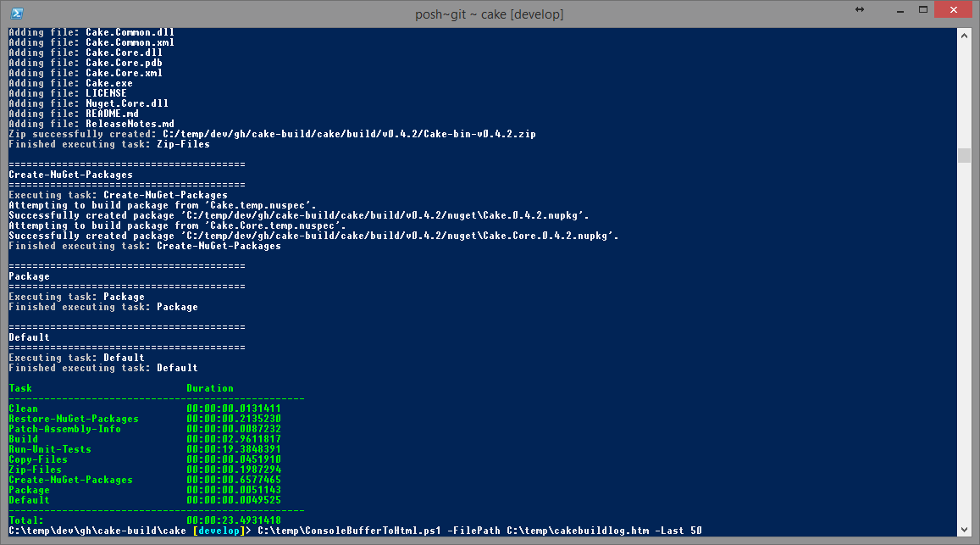Click the [develop] branch label in the prompt
This screenshot has width=980, height=545.
[x=218, y=531]
